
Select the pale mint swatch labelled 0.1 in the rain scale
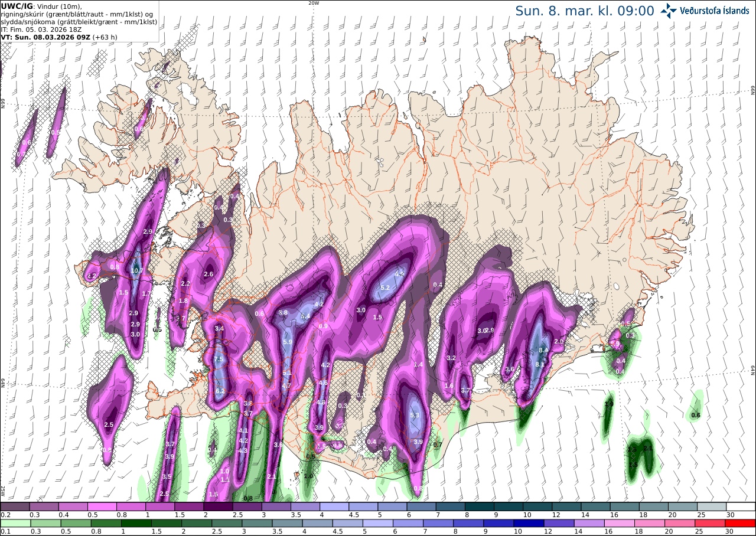15,523
